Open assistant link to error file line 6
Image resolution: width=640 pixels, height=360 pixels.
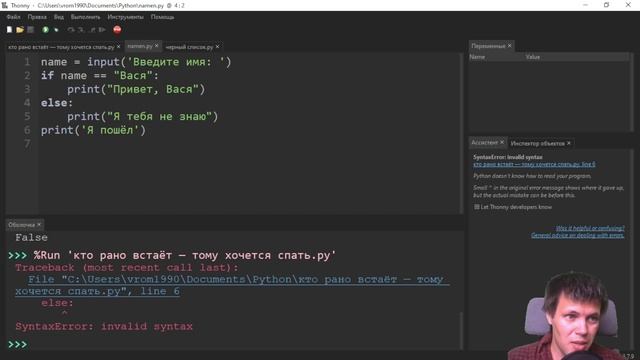pyautogui.click(x=534, y=164)
